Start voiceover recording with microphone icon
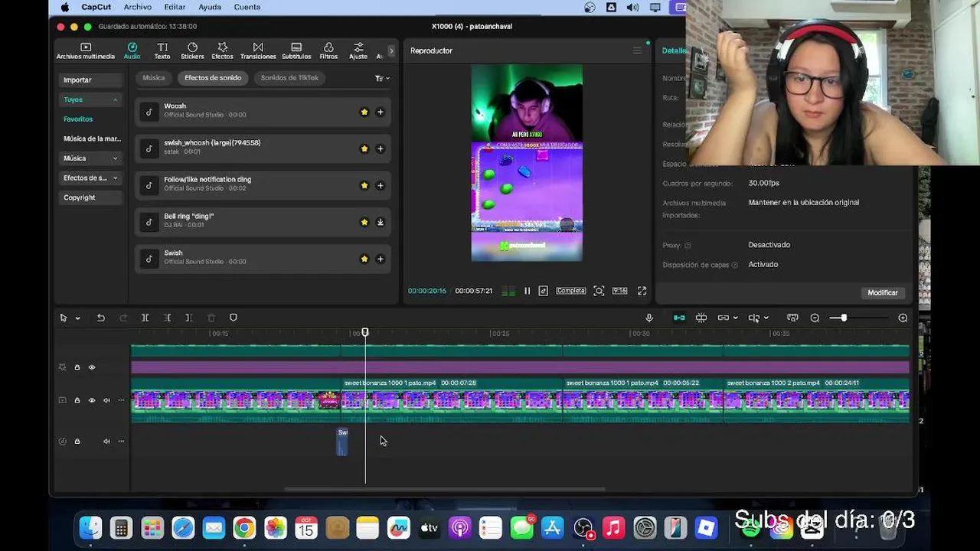This screenshot has height=551, width=980. [649, 318]
